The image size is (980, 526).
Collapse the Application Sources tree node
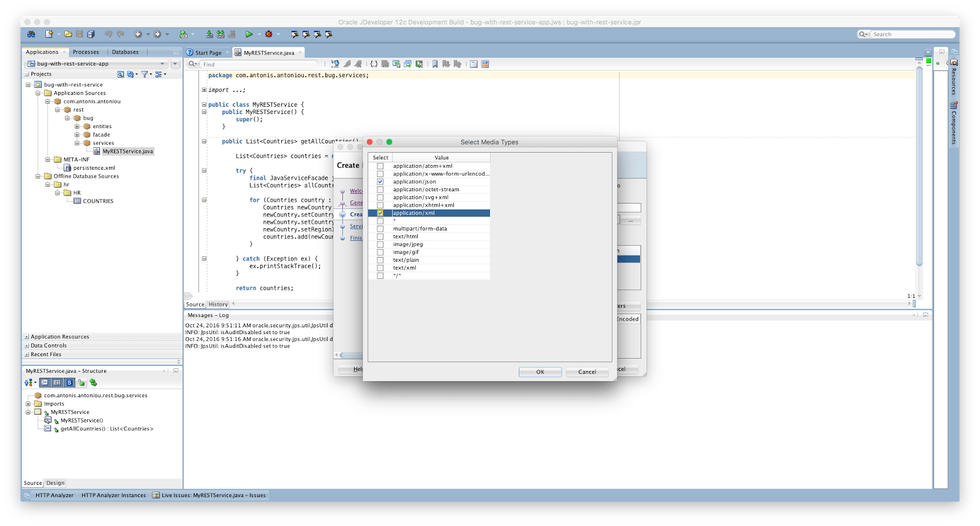(x=38, y=93)
